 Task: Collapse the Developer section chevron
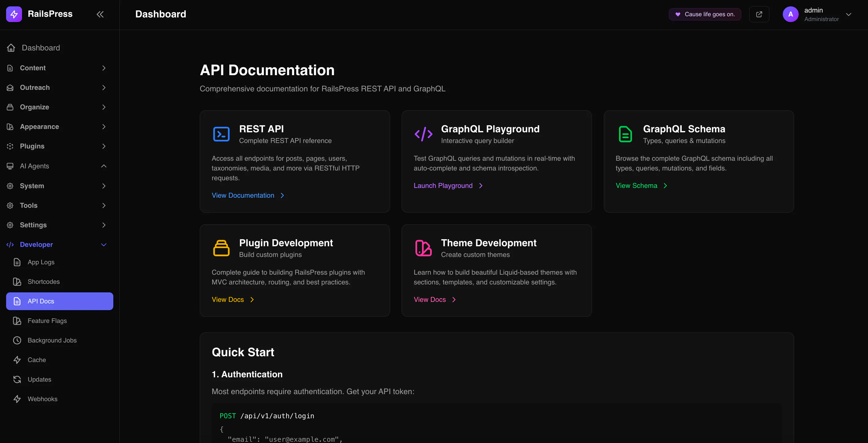pos(104,245)
